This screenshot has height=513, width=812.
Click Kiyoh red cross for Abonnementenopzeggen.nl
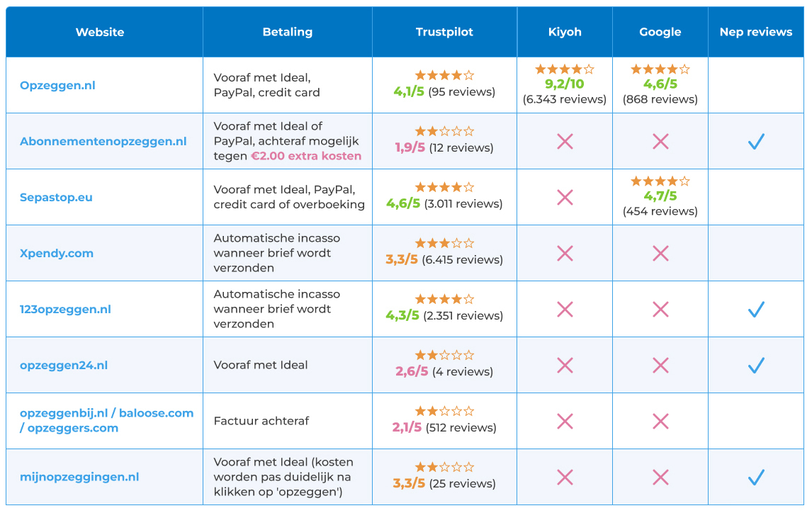[565, 142]
